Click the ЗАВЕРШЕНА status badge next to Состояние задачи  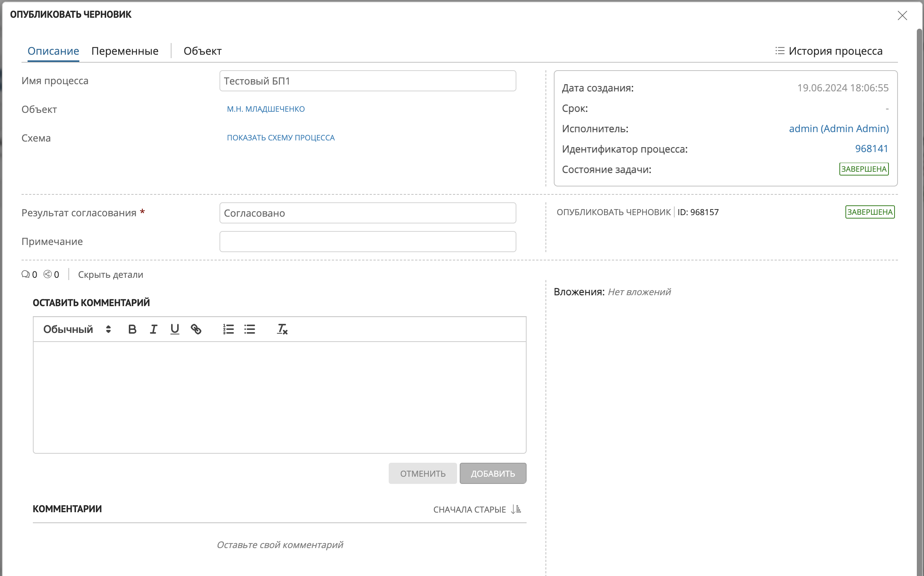point(864,169)
